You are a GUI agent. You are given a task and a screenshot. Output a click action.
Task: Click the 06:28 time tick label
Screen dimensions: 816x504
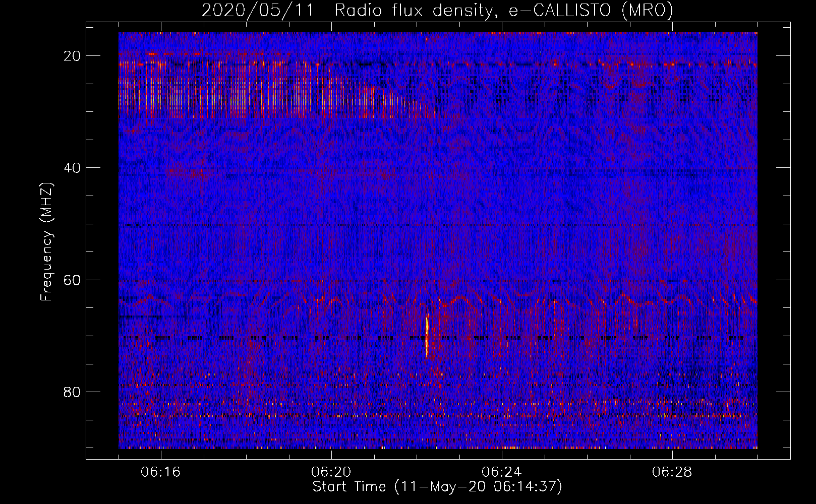[x=672, y=472]
